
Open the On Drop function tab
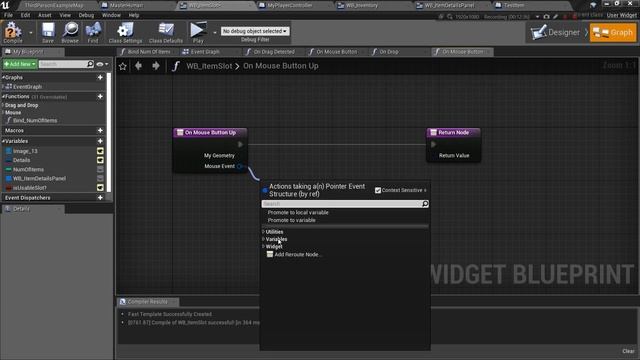click(389, 52)
